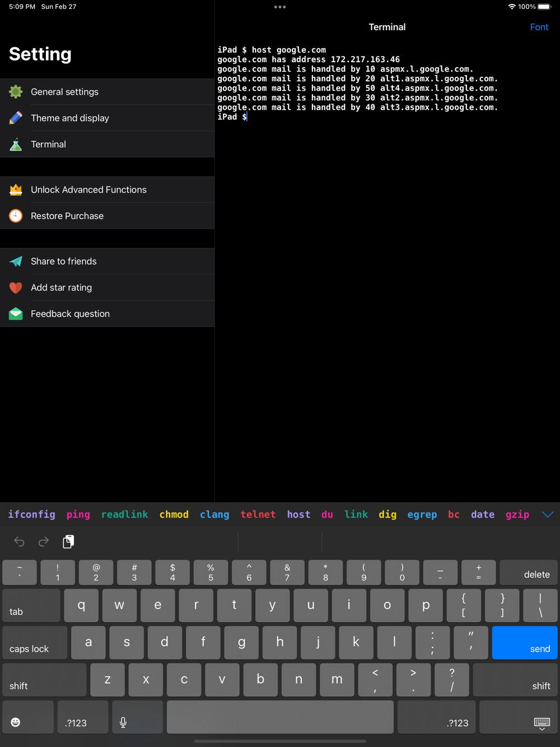The width and height of the screenshot is (560, 747).
Task: Select Restore Purchase
Action: [107, 216]
